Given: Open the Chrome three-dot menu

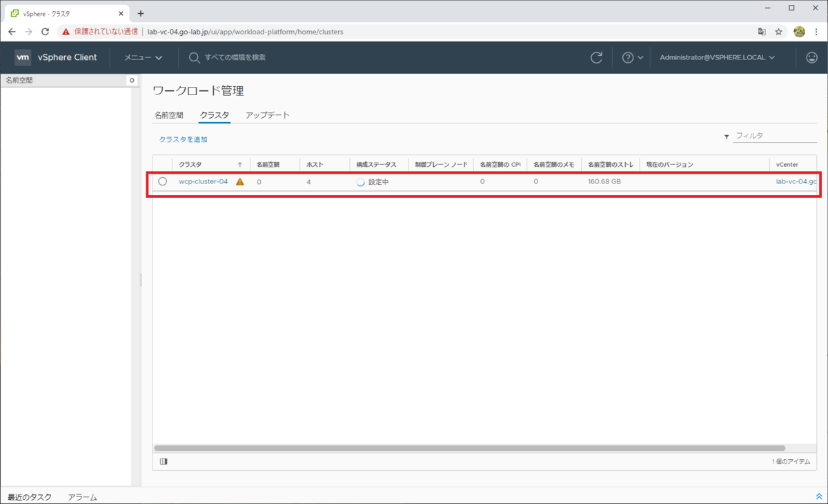Looking at the screenshot, I should click(817, 32).
